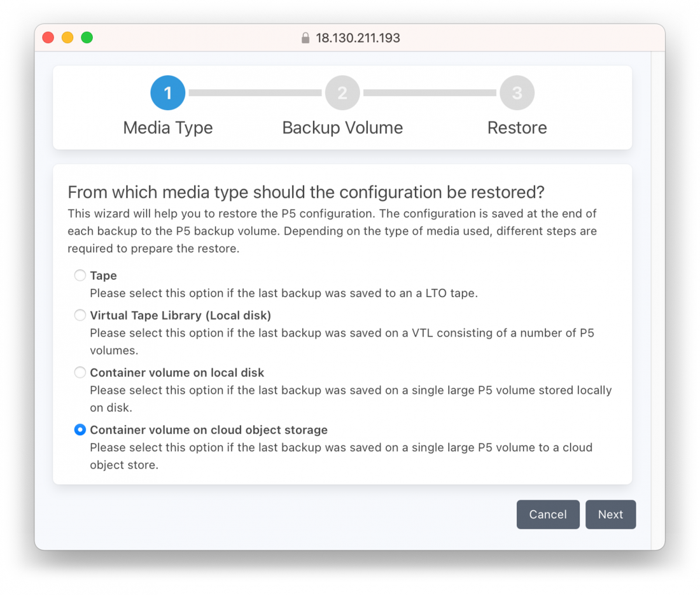Select Container volume on cloud object storage radio
Screen dimensions: 700x595
[x=80, y=430]
